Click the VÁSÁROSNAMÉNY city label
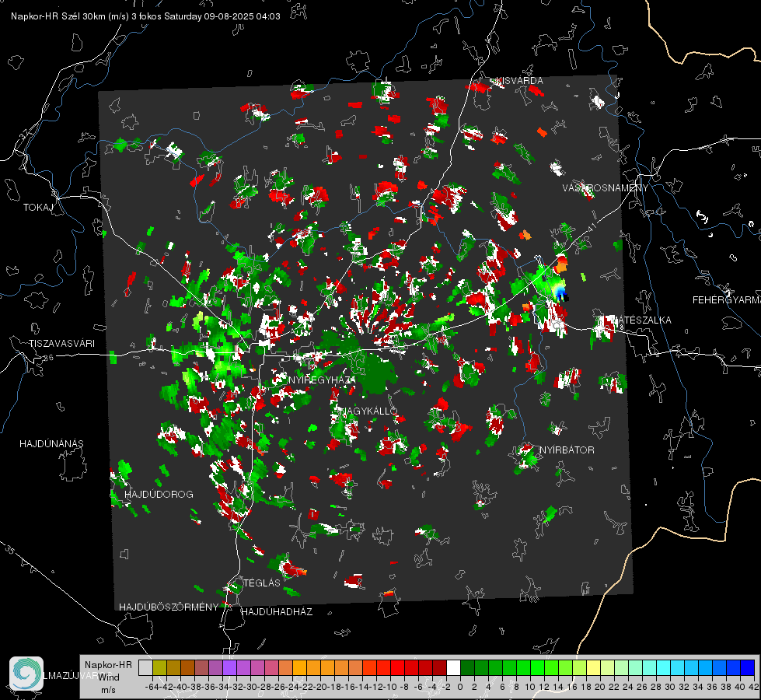The width and height of the screenshot is (761, 700). tap(606, 188)
